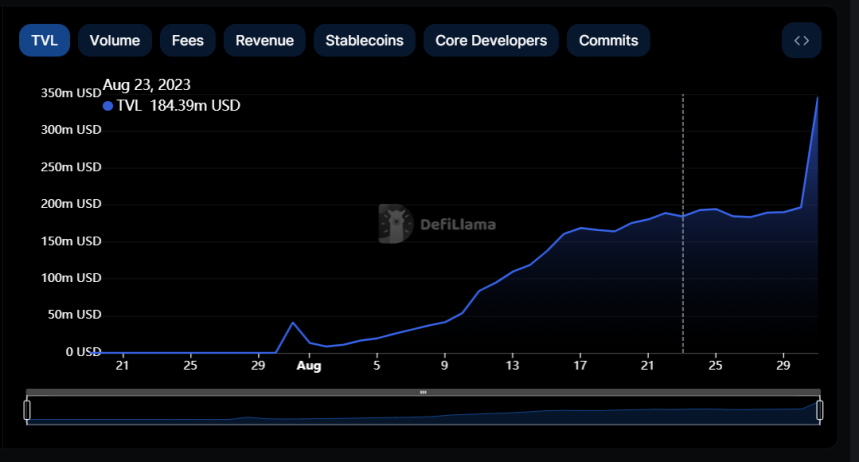Click the mini overview chart in range selector
The image size is (859, 462).
(x=423, y=412)
